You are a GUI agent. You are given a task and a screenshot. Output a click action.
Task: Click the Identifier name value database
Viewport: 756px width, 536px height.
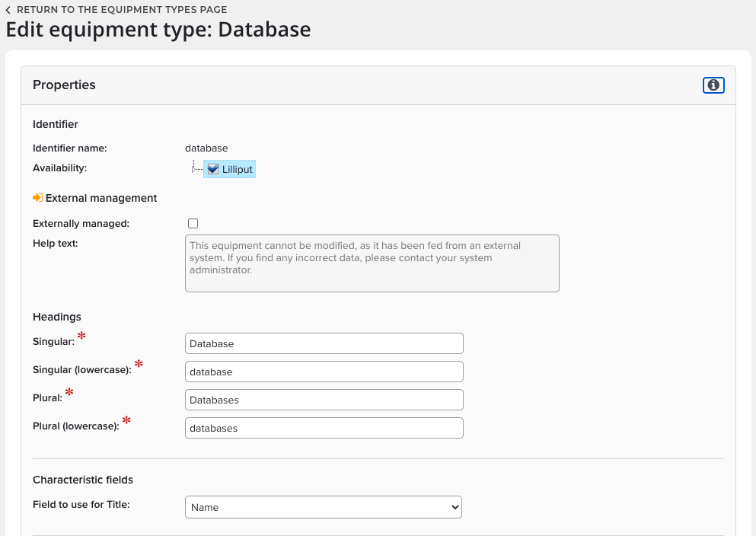(206, 148)
